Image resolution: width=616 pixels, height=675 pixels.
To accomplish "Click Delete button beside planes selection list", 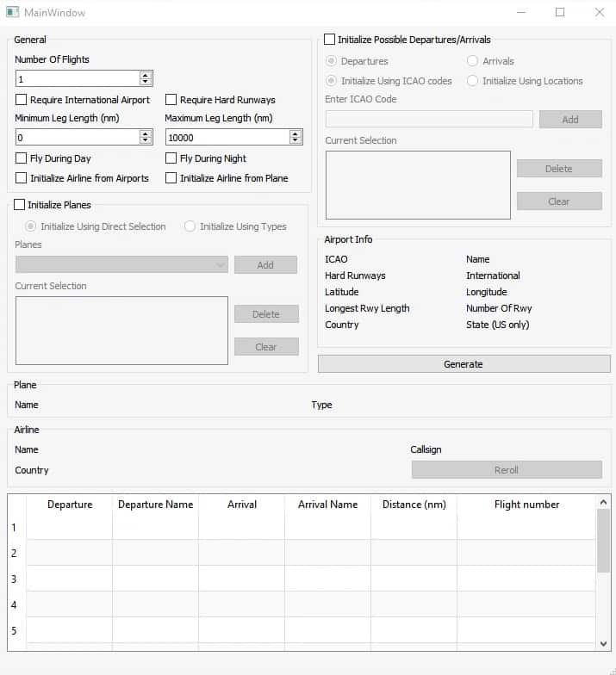I will 266,313.
